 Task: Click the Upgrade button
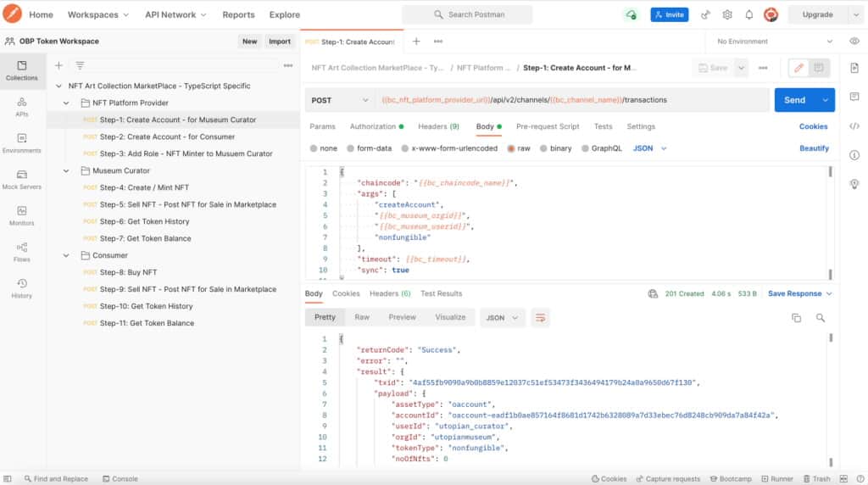tap(818, 15)
